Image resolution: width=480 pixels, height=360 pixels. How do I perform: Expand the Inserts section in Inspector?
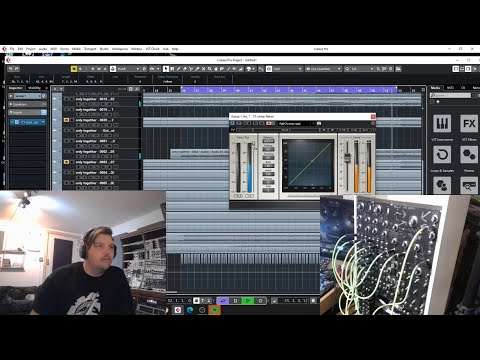27,112
